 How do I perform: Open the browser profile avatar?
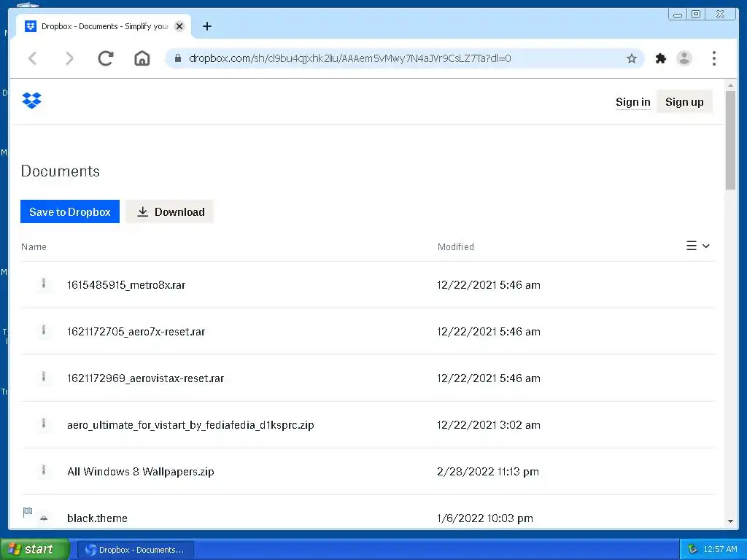684,58
